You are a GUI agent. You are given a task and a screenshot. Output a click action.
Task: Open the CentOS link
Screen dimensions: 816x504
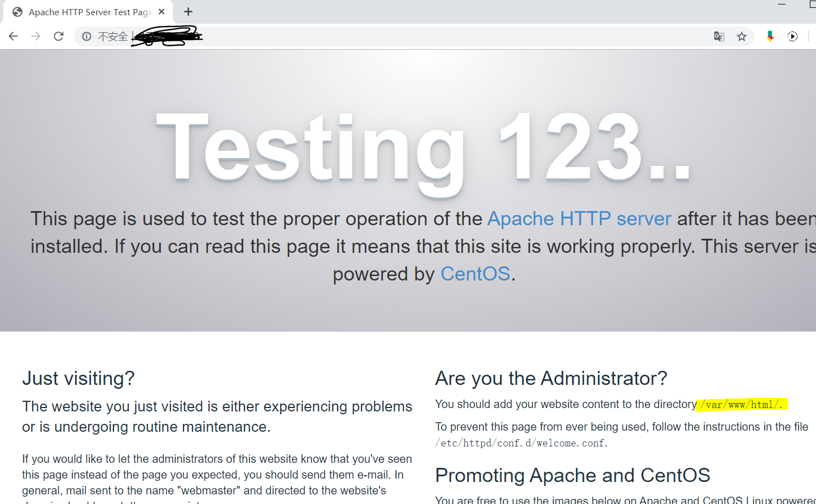pyautogui.click(x=475, y=274)
